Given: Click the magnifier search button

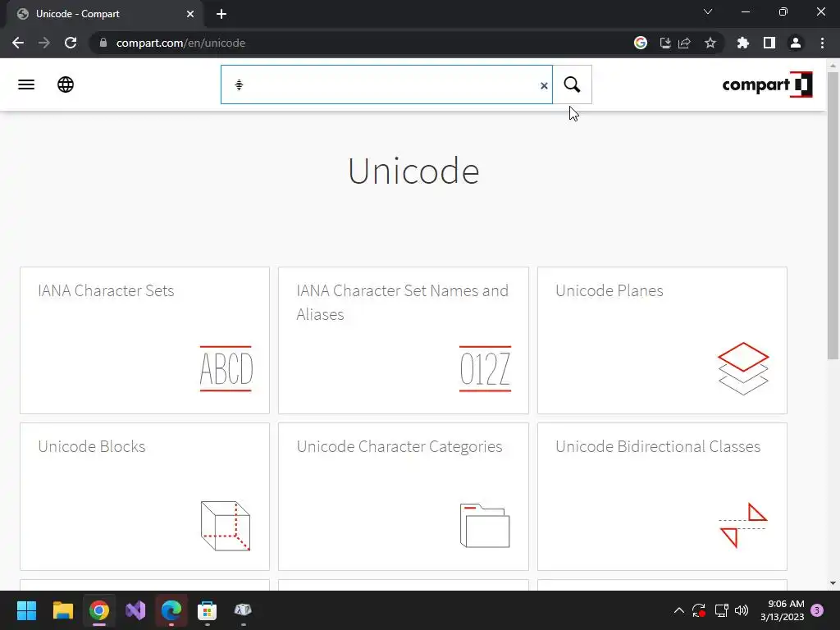Looking at the screenshot, I should coord(572,84).
